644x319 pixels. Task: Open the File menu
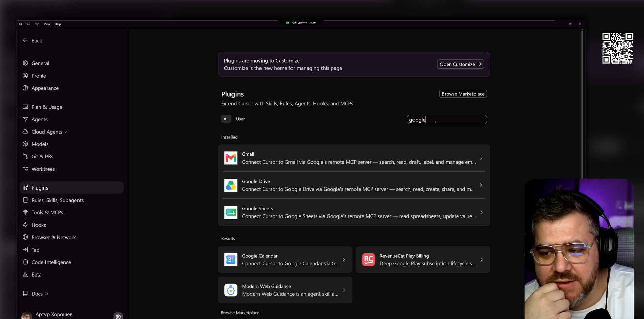(28, 24)
